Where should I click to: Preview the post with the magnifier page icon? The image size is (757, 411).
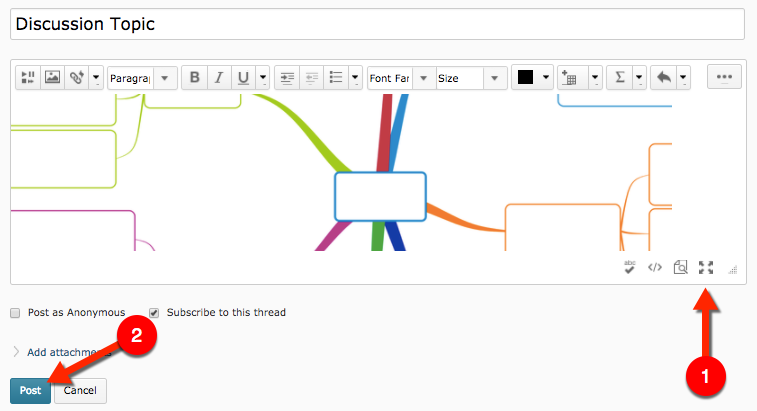tap(680, 267)
